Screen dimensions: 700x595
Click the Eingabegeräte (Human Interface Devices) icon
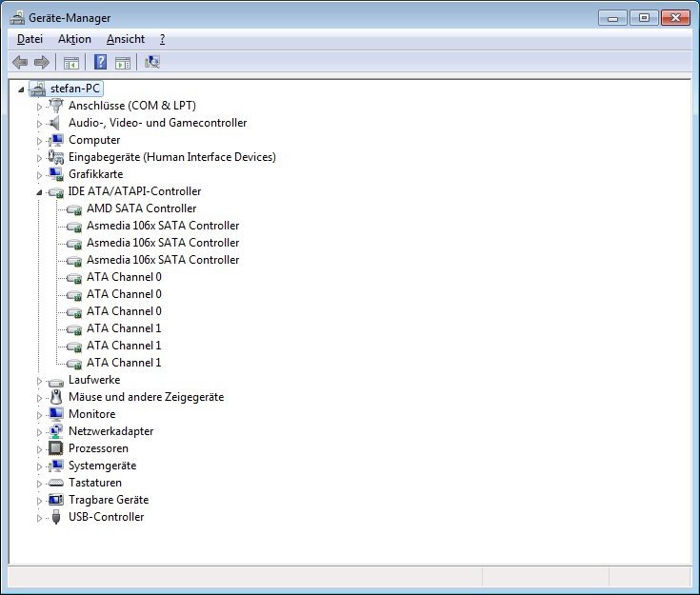pyautogui.click(x=56, y=157)
